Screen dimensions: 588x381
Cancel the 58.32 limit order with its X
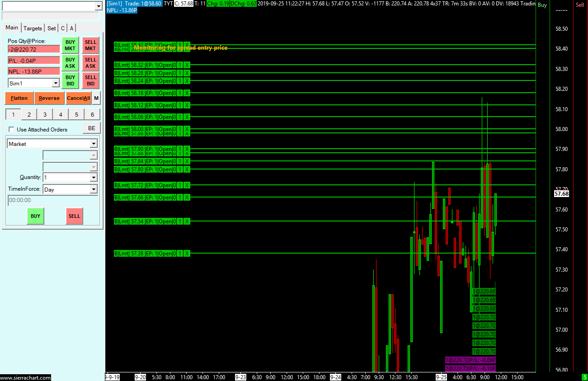click(x=187, y=65)
